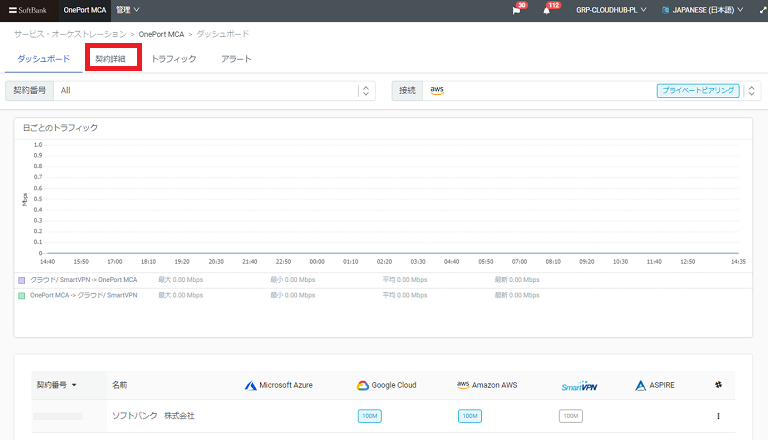Viewport: 768px width, 440px height.
Task: Toggle the green OnePort MCA→クラウド legend series
Action: (x=22, y=296)
